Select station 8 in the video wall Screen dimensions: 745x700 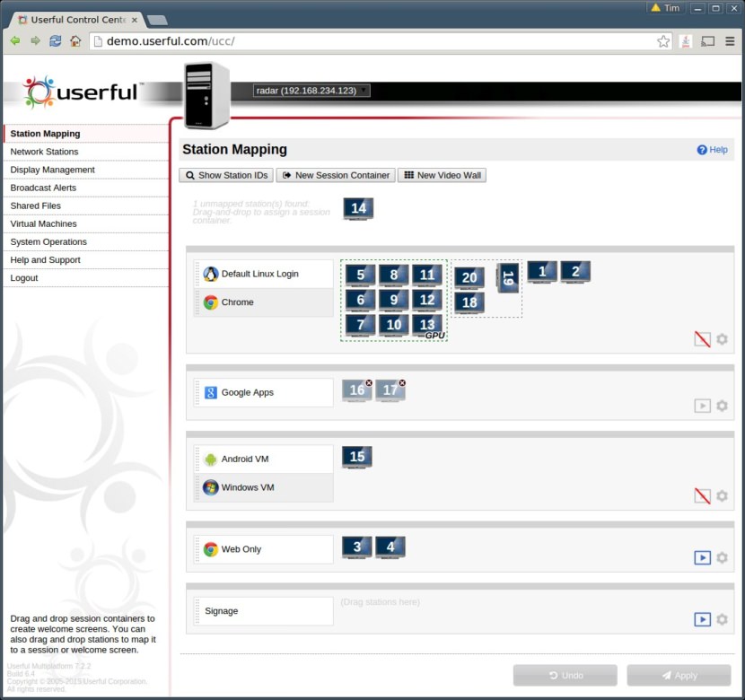tap(393, 275)
